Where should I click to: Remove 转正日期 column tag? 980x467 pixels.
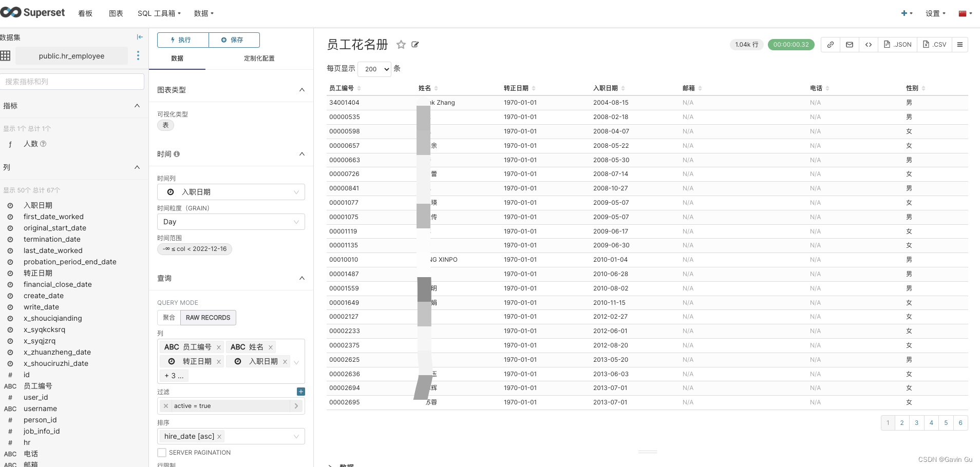click(x=219, y=362)
